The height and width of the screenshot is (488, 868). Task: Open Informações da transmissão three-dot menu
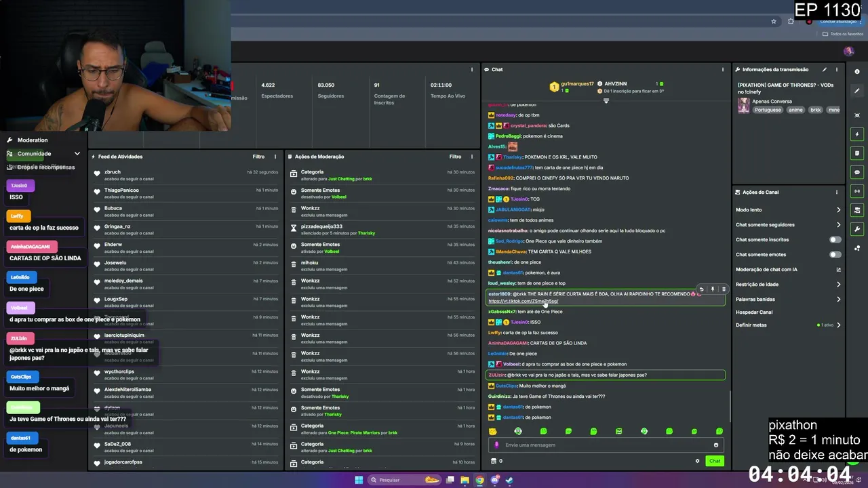tap(836, 69)
